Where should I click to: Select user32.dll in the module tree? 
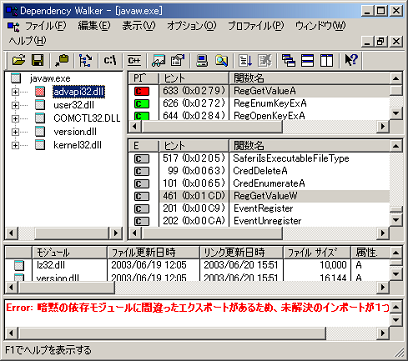[74, 105]
